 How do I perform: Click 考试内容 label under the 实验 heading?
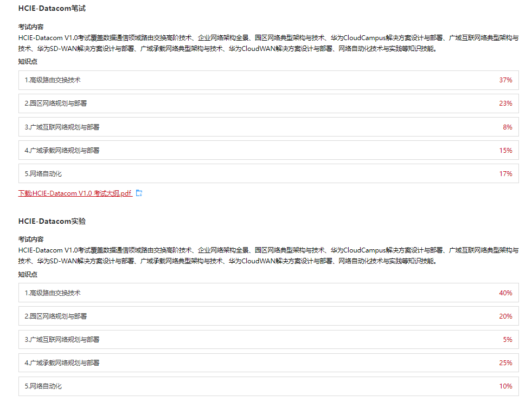31,239
